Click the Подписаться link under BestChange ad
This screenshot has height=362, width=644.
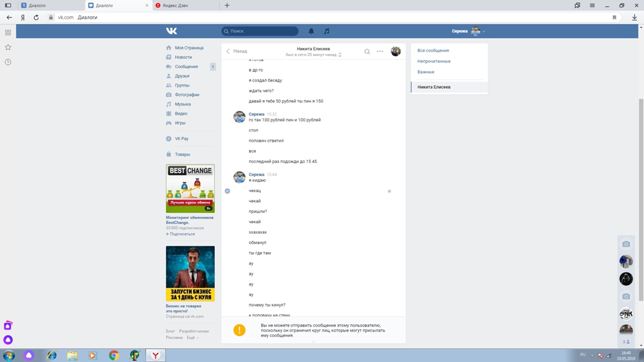click(x=180, y=234)
